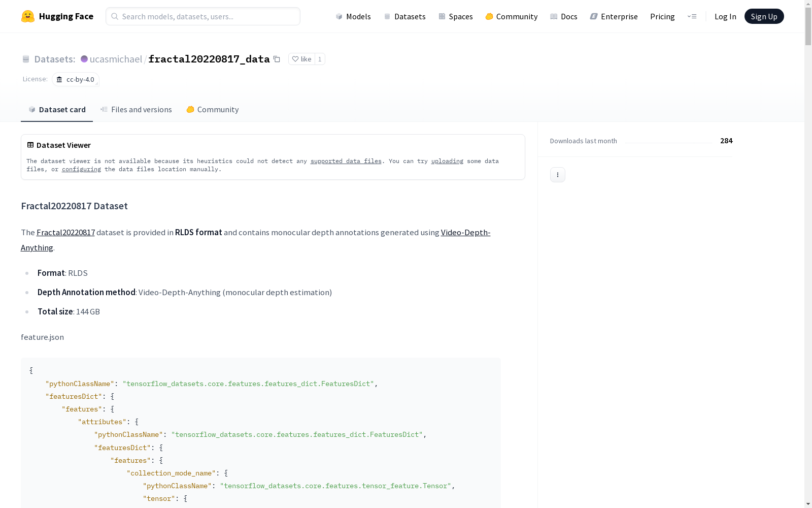
Task: Open the Spaces page
Action: (x=456, y=16)
